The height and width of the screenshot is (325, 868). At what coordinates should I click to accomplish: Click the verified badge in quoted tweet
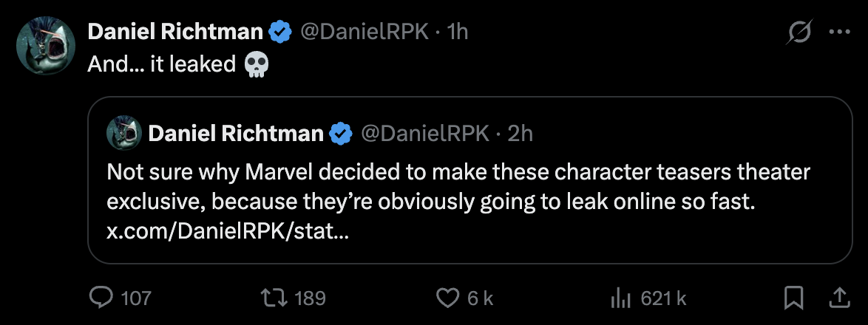click(x=340, y=133)
